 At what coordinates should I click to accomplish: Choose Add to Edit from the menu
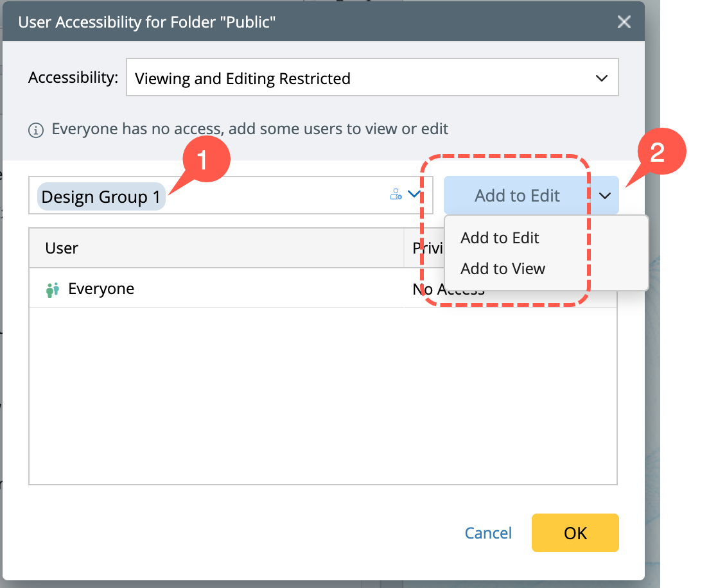[x=500, y=238]
